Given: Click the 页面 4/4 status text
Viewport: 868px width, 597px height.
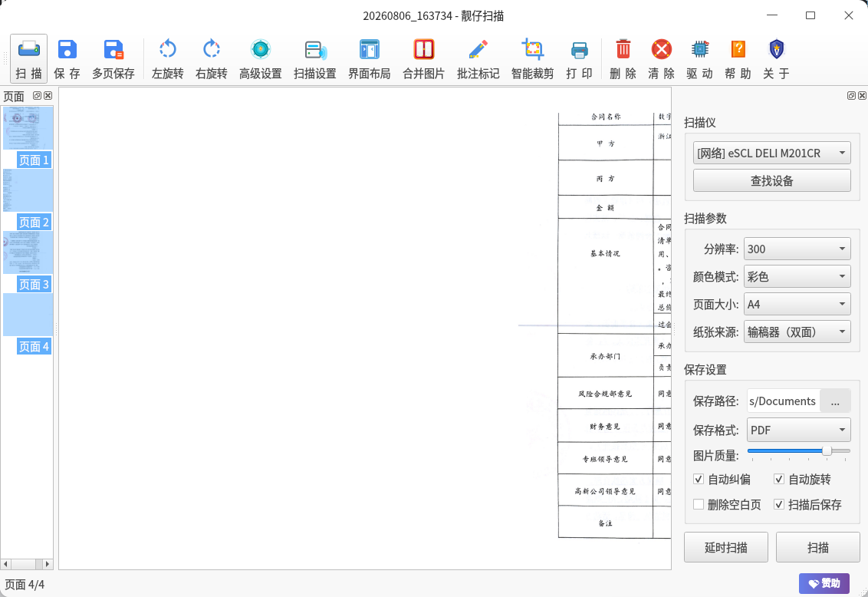Looking at the screenshot, I should pyautogui.click(x=25, y=584).
